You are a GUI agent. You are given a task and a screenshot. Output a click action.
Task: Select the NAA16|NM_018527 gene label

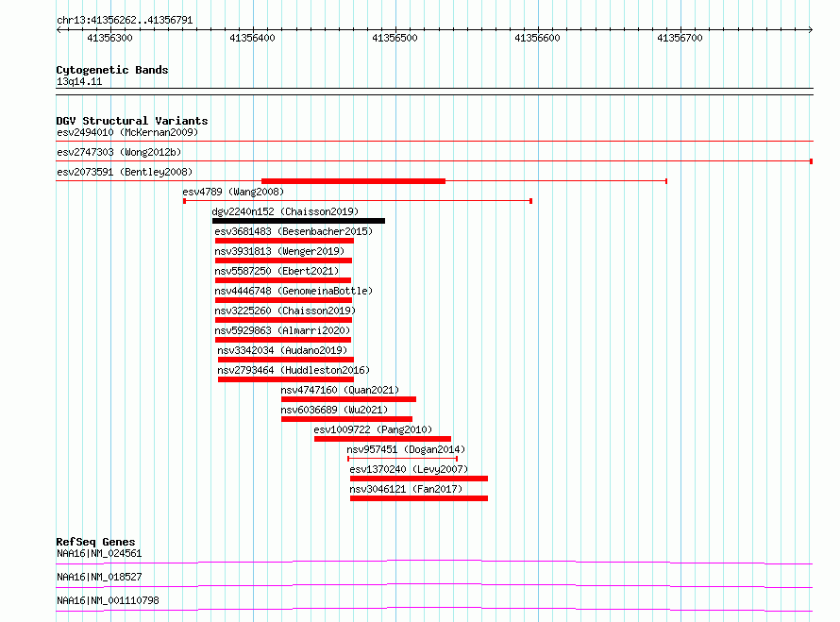[99, 577]
